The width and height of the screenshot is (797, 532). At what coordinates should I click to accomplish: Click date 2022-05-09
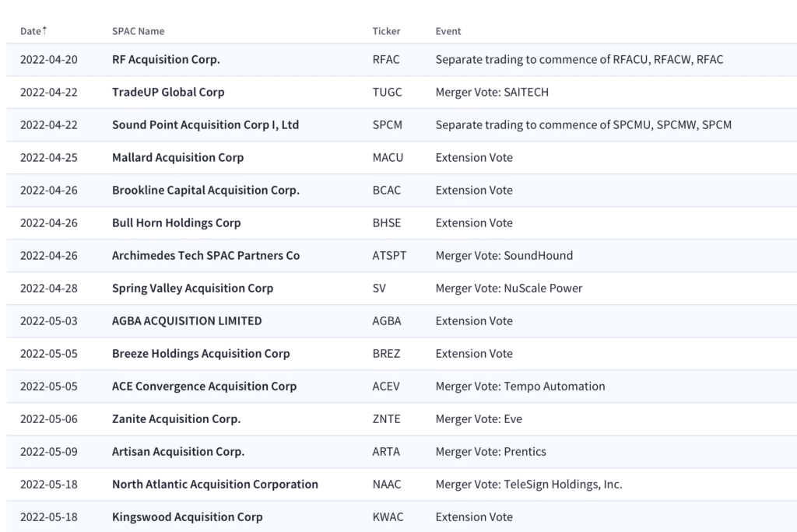click(x=49, y=452)
